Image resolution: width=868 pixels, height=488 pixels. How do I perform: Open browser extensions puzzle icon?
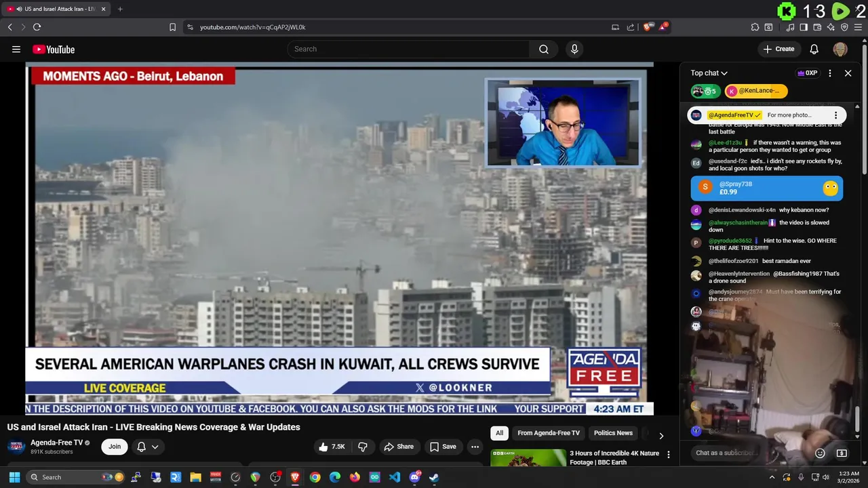[755, 27]
